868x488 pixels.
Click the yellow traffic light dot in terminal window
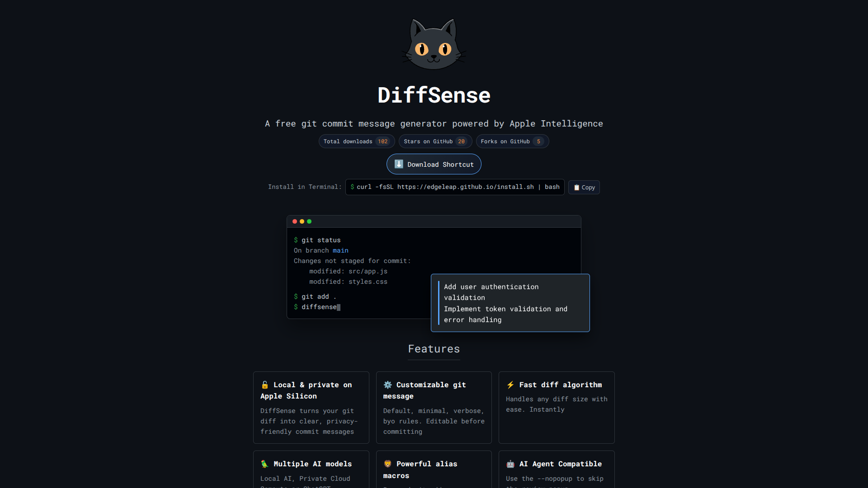(302, 221)
